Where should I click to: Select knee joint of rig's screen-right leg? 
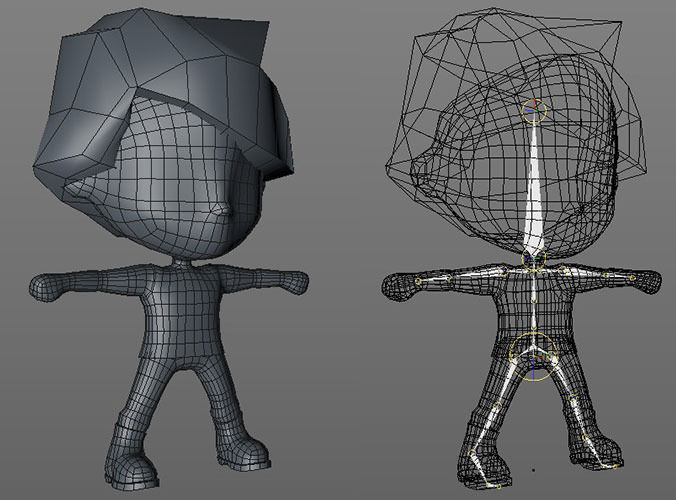click(x=573, y=399)
